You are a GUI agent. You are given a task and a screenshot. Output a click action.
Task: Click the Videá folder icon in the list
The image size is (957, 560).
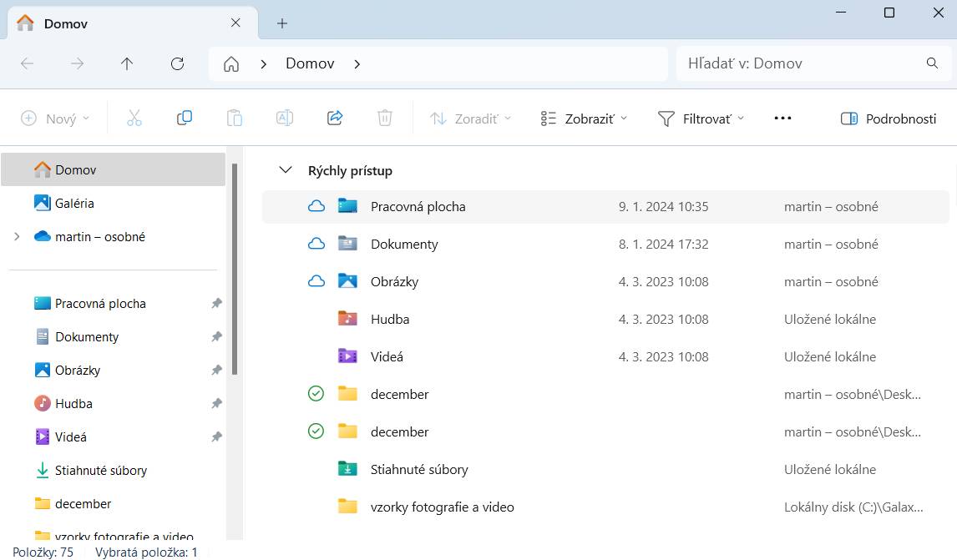pyautogui.click(x=348, y=356)
